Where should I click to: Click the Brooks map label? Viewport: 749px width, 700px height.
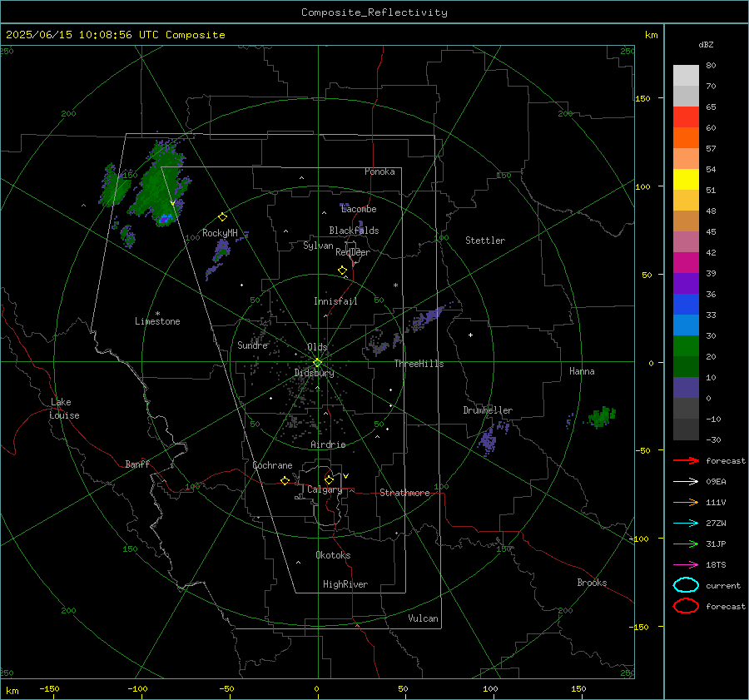[x=592, y=583]
